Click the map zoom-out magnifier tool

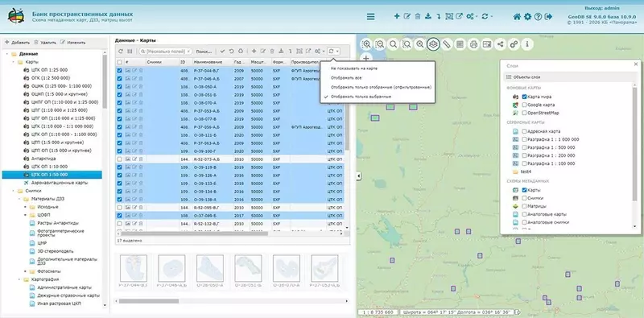pos(380,44)
